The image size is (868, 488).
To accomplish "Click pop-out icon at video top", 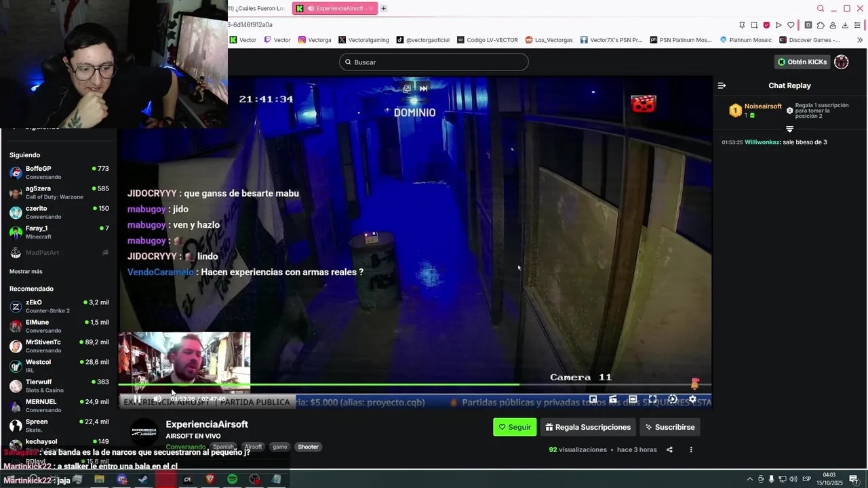I will [x=407, y=88].
